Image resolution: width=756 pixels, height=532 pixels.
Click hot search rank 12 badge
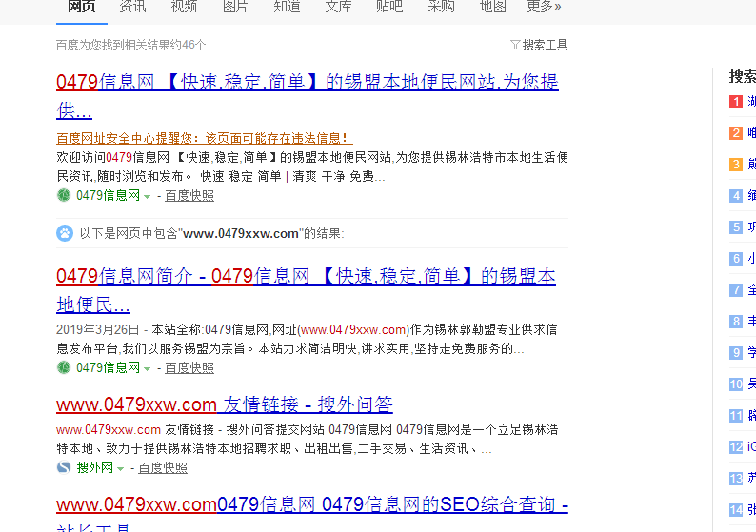coord(736,446)
